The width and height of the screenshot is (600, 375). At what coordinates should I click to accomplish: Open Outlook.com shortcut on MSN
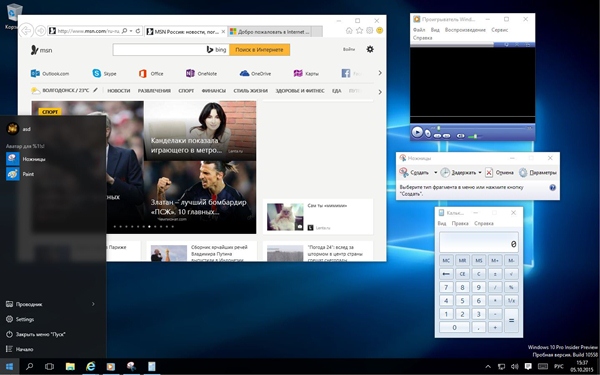click(50, 73)
